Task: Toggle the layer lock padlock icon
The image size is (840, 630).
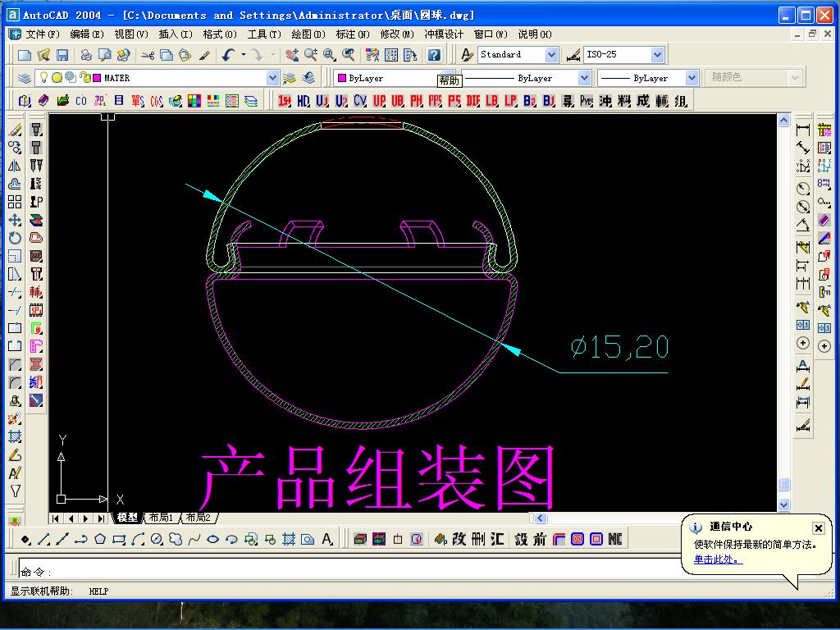Action: pyautogui.click(x=84, y=78)
